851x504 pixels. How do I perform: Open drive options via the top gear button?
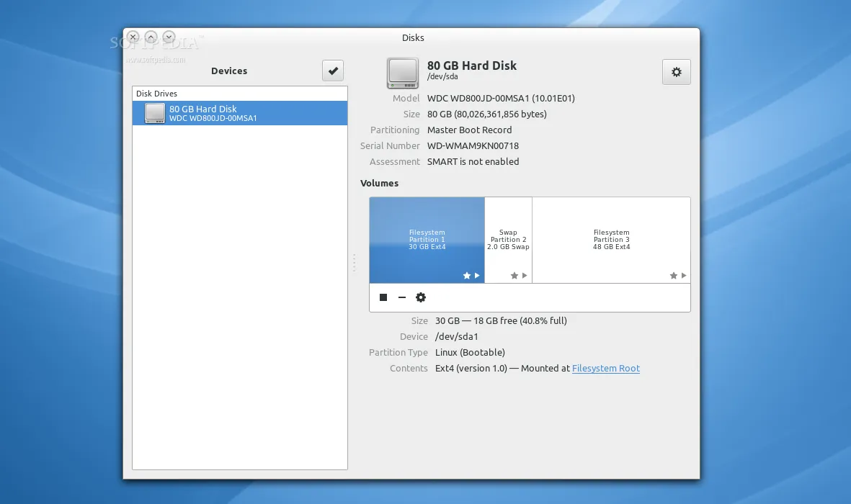(676, 71)
